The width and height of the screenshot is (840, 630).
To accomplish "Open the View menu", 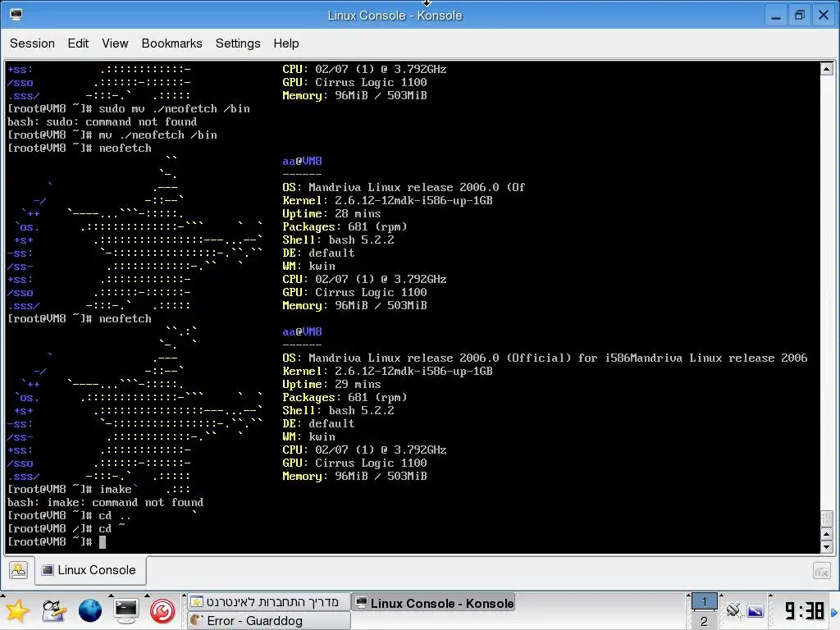I will tap(115, 43).
